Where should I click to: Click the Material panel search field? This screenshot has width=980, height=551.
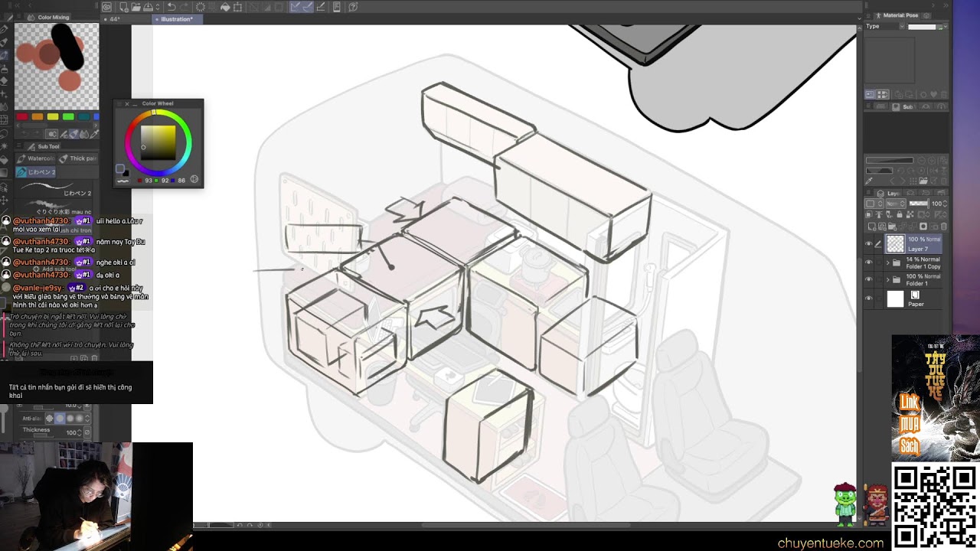[922, 27]
